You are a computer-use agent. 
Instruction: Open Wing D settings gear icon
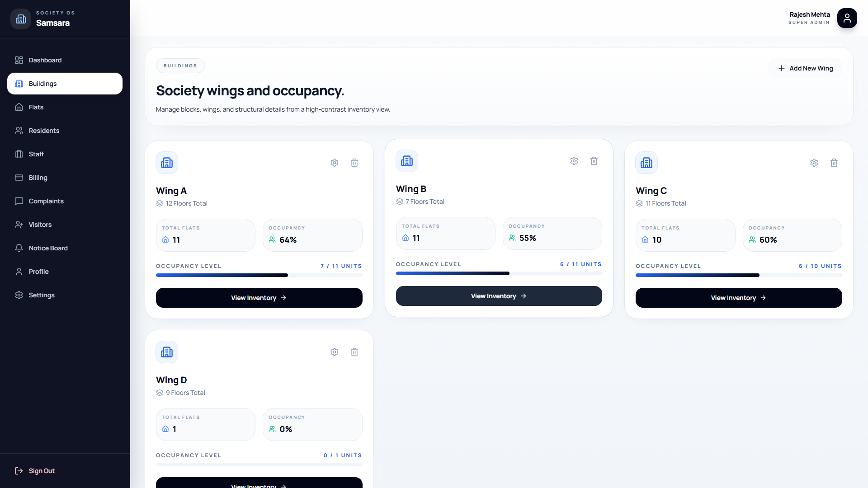pyautogui.click(x=335, y=352)
